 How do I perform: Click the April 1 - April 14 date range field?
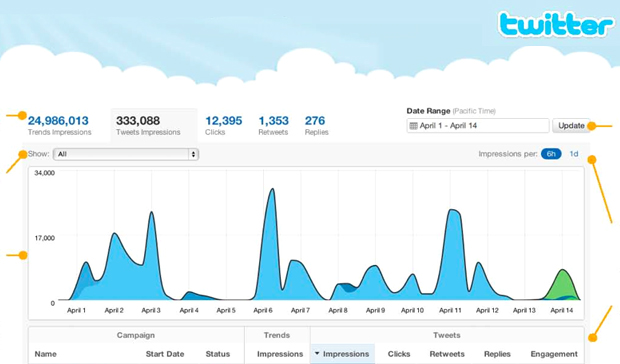point(478,126)
